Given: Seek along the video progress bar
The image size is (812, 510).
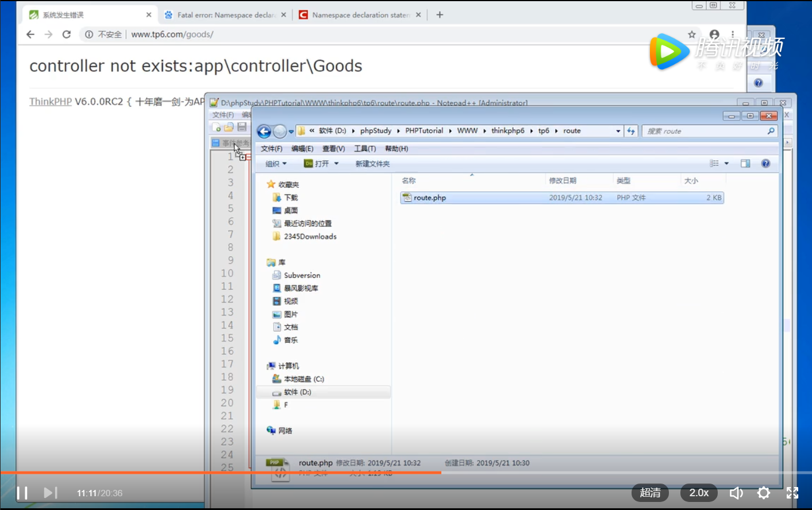Looking at the screenshot, I should (x=406, y=473).
